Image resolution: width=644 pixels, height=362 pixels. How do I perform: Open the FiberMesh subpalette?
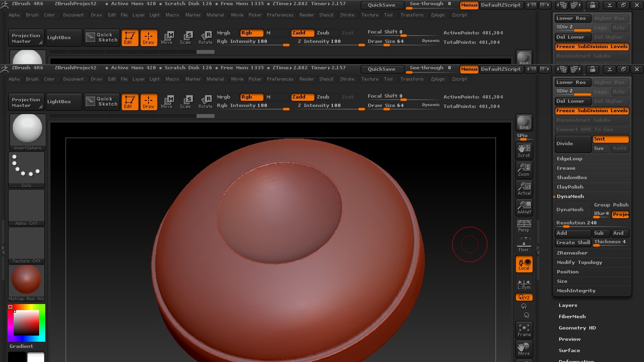pyautogui.click(x=572, y=317)
